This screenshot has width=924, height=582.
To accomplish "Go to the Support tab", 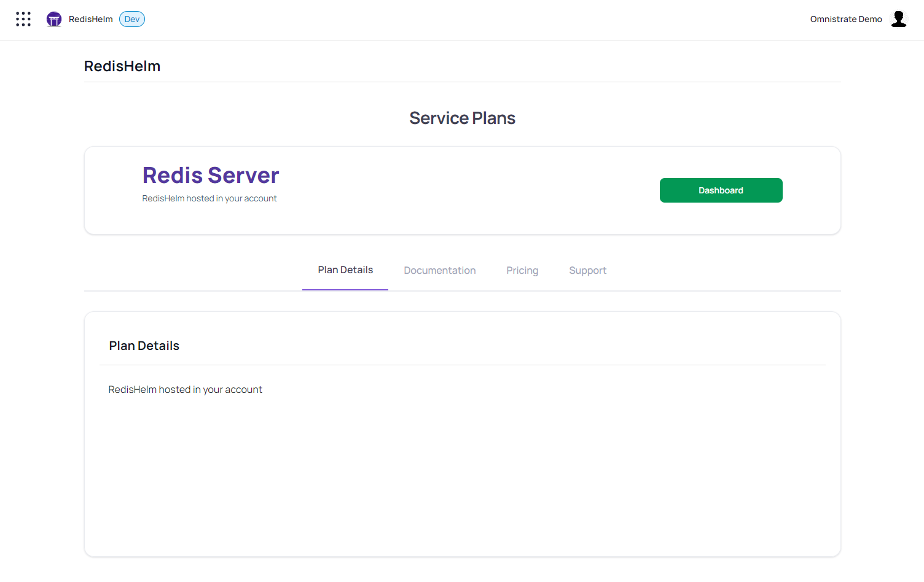I will [x=587, y=271].
